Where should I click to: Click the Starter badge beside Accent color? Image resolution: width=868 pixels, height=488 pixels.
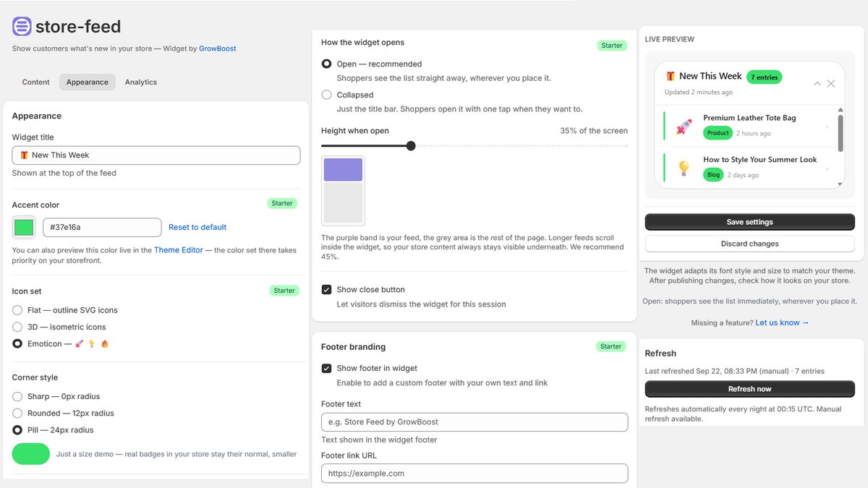coord(282,203)
